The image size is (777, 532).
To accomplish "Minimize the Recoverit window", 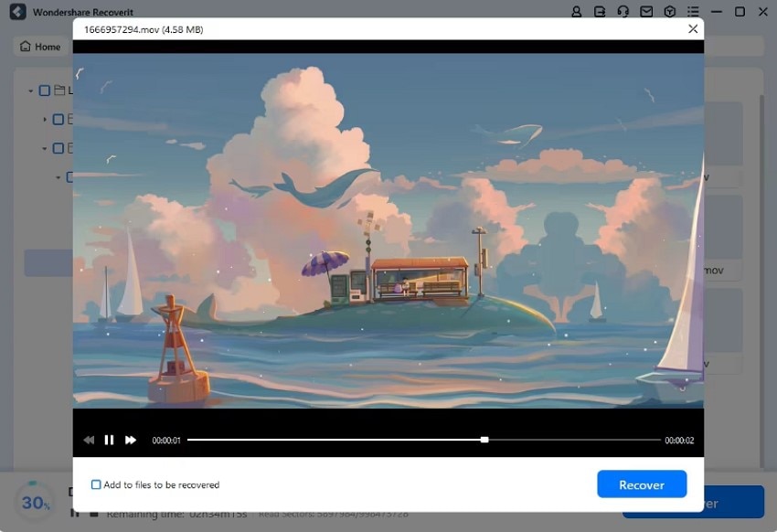I will click(x=716, y=11).
